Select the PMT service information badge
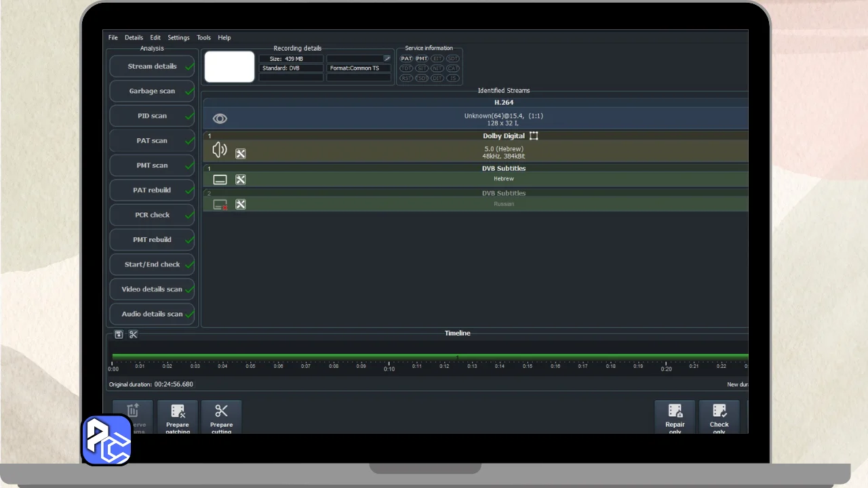 [x=422, y=59]
